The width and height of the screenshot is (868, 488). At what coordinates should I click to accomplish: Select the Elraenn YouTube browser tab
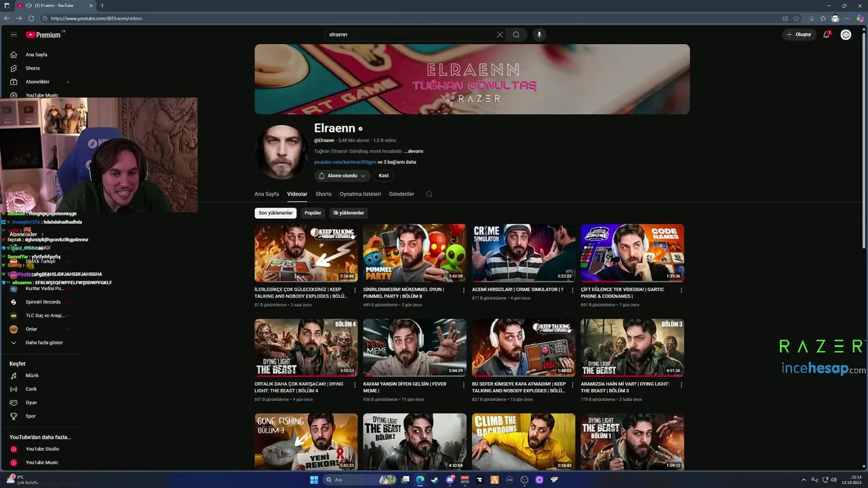click(x=54, y=5)
